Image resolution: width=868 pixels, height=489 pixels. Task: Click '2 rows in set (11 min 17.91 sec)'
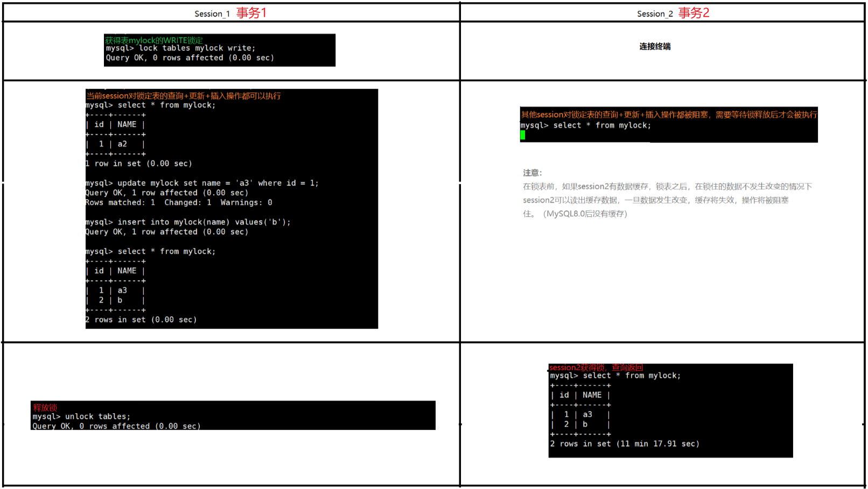point(625,444)
